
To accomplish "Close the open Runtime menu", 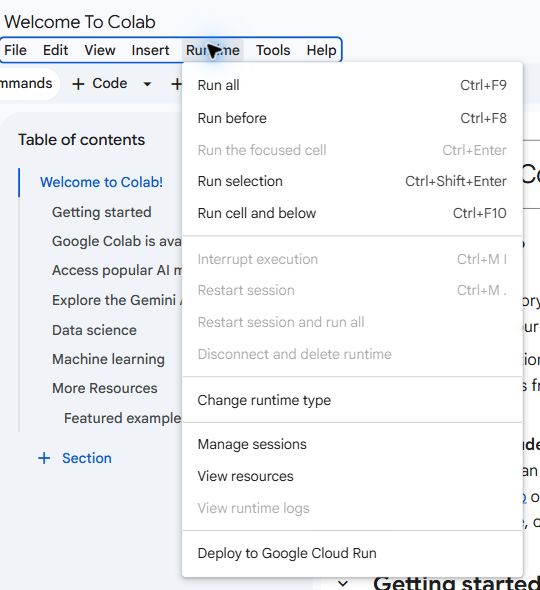I will coord(213,50).
